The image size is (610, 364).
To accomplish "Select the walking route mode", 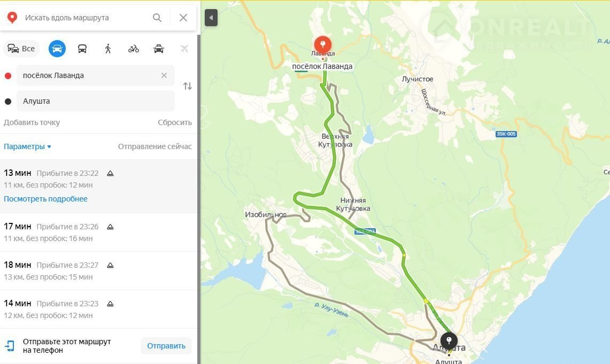I will [108, 49].
